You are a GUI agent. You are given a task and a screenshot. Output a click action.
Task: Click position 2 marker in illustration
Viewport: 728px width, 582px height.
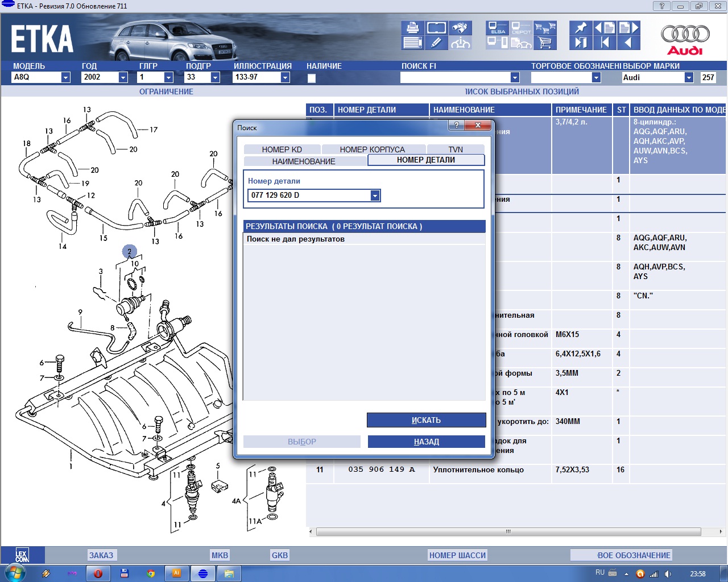129,251
